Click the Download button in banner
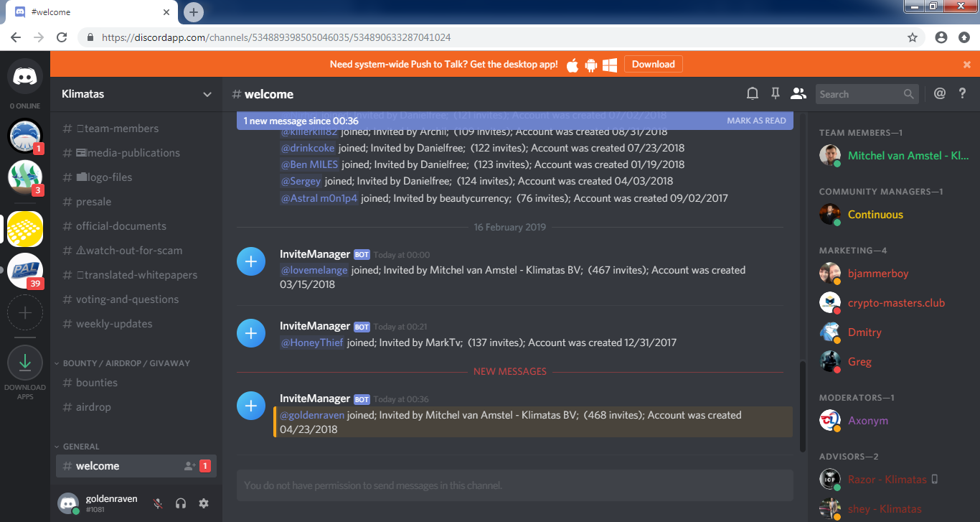Image resolution: width=980 pixels, height=522 pixels. (653, 65)
